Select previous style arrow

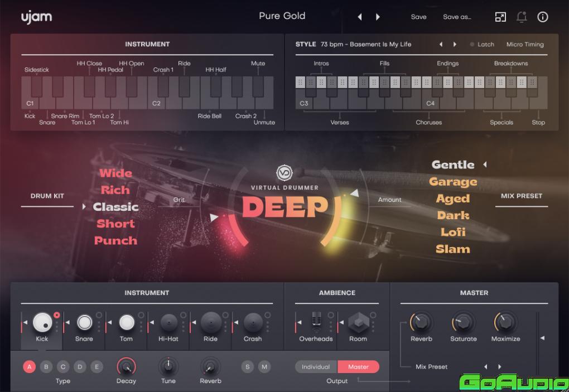441,44
